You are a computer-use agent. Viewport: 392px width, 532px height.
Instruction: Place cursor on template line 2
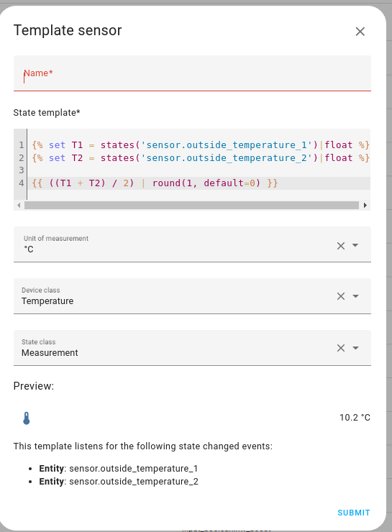(200, 158)
